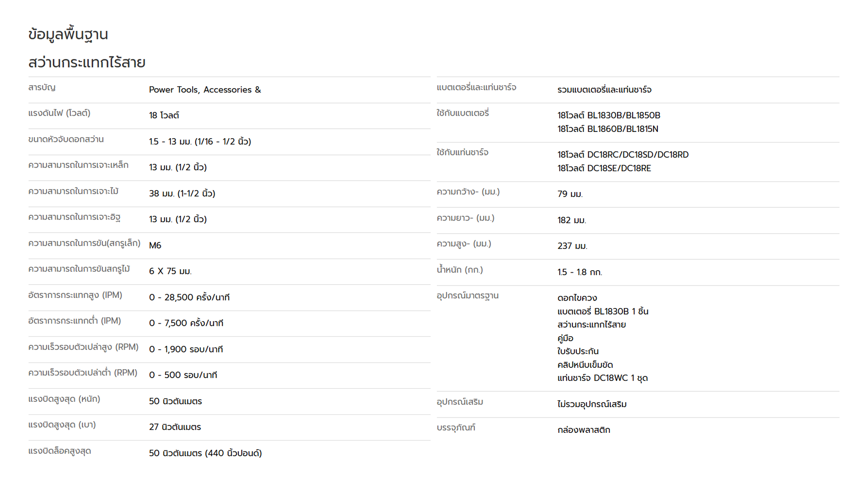The width and height of the screenshot is (868, 488).
Task: Click the รวมแบตเตอรี่และแท่นชาร์จ value
Action: point(604,89)
